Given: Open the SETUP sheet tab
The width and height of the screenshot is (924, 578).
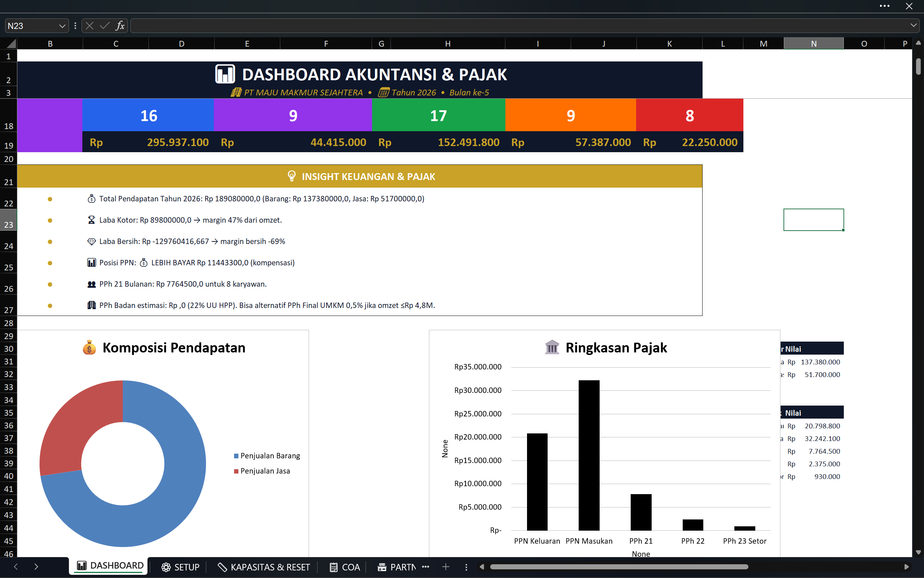Looking at the screenshot, I should tap(180, 567).
